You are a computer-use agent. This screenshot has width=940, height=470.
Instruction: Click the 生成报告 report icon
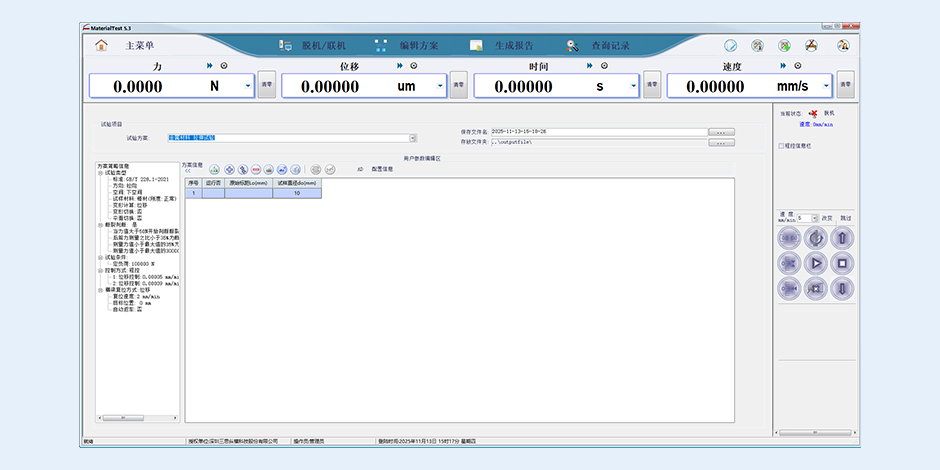(477, 45)
